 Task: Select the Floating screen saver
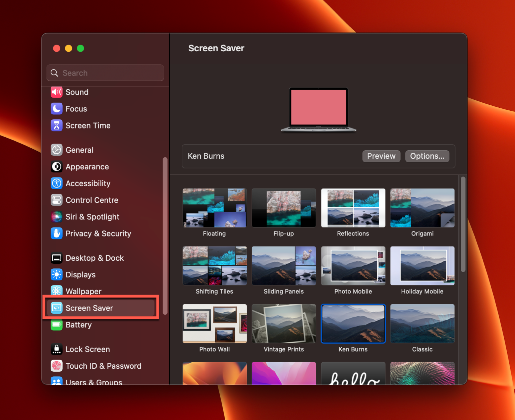(214, 208)
